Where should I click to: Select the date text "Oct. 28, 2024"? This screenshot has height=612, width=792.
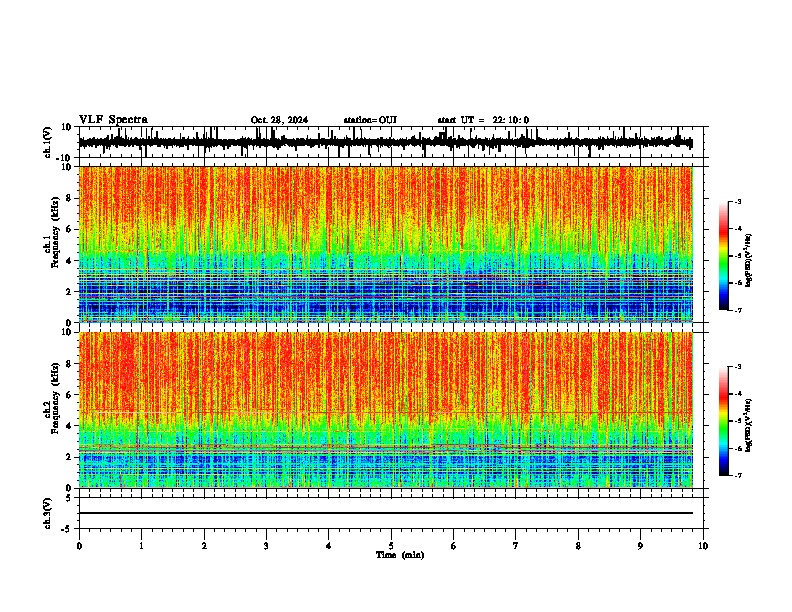(279, 120)
